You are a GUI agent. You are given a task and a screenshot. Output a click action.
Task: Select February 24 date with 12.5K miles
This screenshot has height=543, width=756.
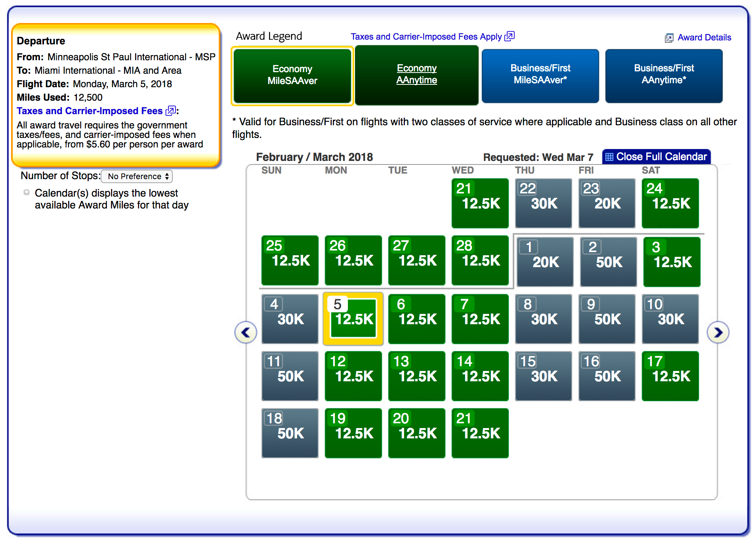click(670, 203)
